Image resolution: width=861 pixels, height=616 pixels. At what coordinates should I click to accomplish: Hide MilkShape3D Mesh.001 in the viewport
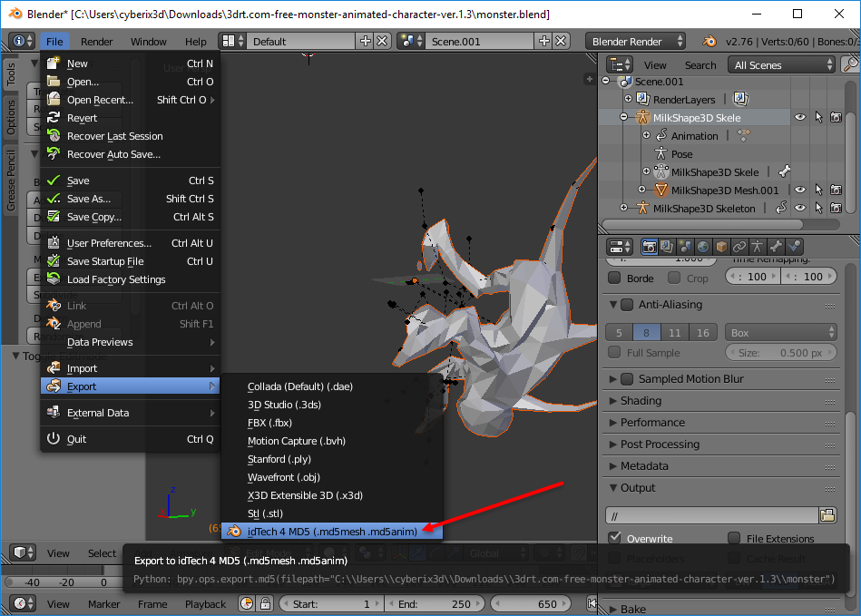[x=800, y=190]
